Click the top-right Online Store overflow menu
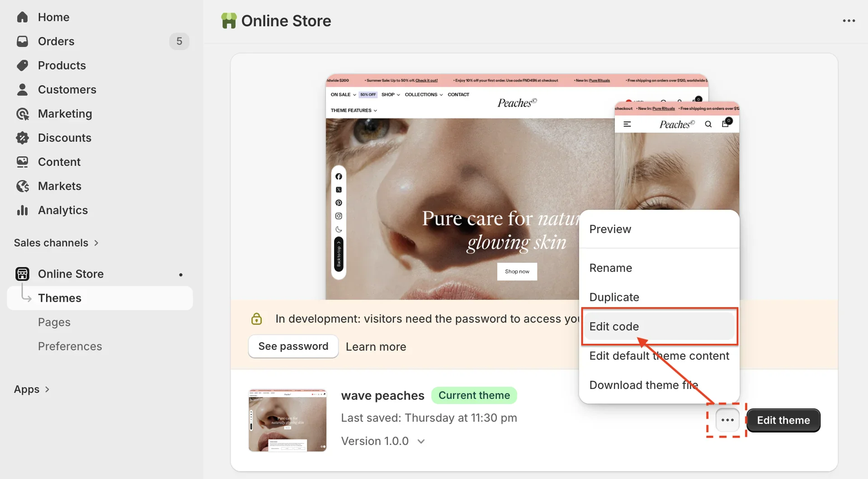The height and width of the screenshot is (479, 868). point(849,20)
